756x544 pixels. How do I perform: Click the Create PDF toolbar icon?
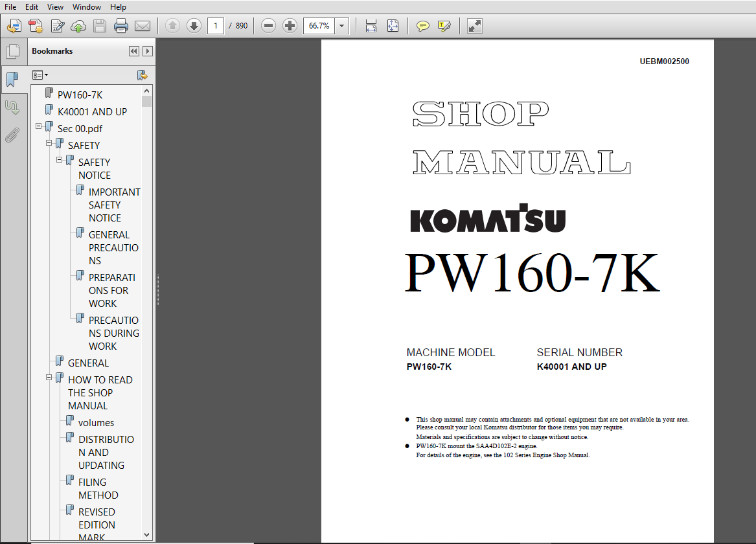tap(36, 25)
